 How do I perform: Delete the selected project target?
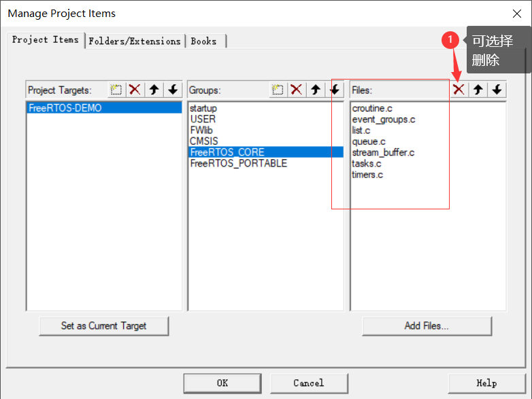tap(135, 90)
